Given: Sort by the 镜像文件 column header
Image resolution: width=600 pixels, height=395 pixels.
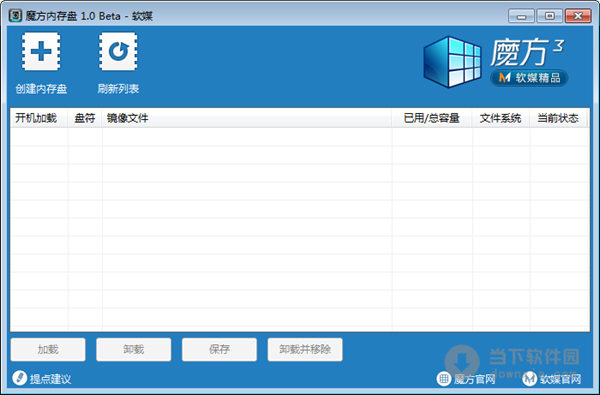Looking at the screenshot, I should 247,118.
